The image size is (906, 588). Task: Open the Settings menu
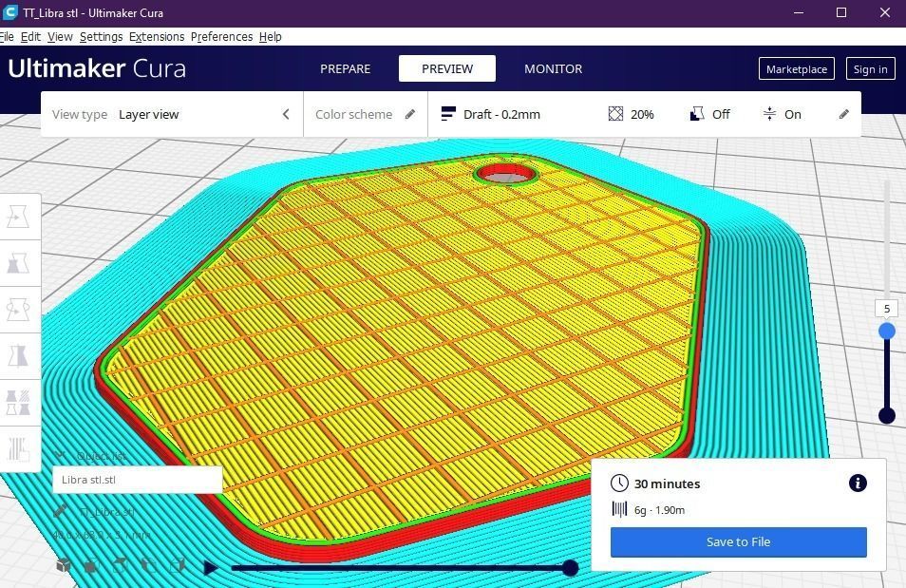[101, 36]
